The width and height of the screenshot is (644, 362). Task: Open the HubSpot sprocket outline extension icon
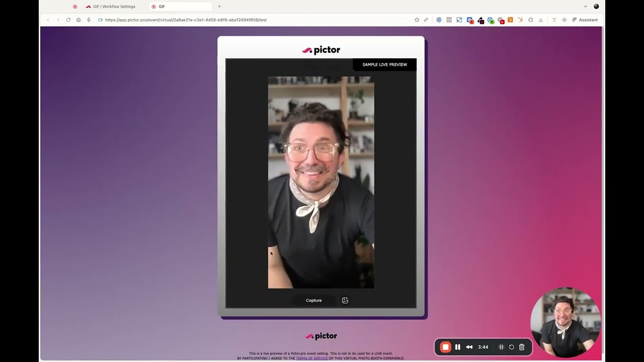520,20
